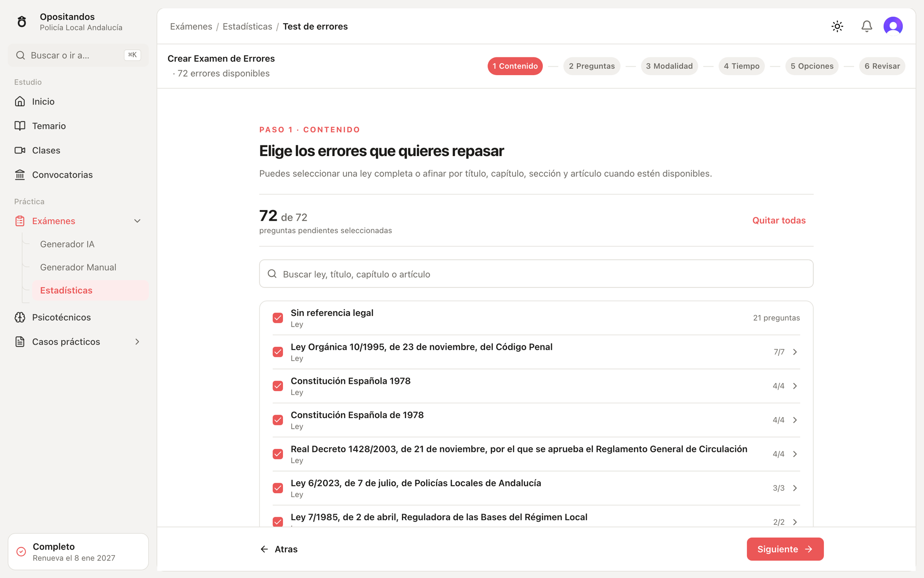
Task: Expand Constitución Española 1978 row chevron
Action: [795, 386]
